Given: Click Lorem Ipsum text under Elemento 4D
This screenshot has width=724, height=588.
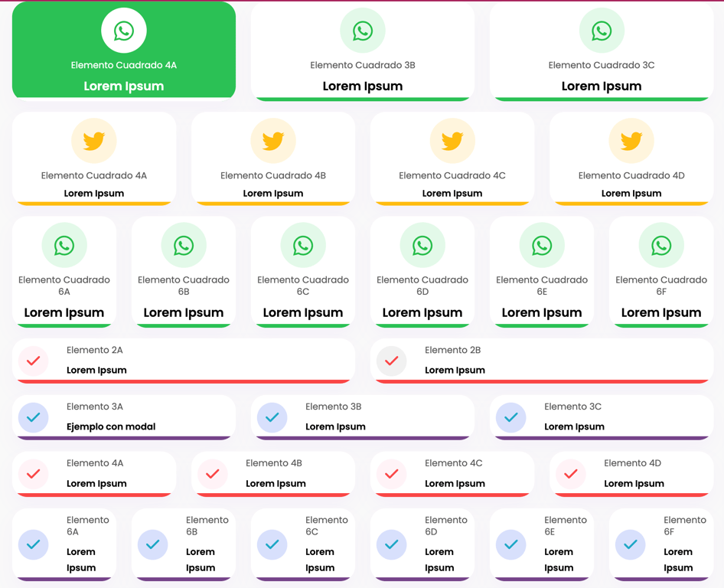Looking at the screenshot, I should 634,484.
